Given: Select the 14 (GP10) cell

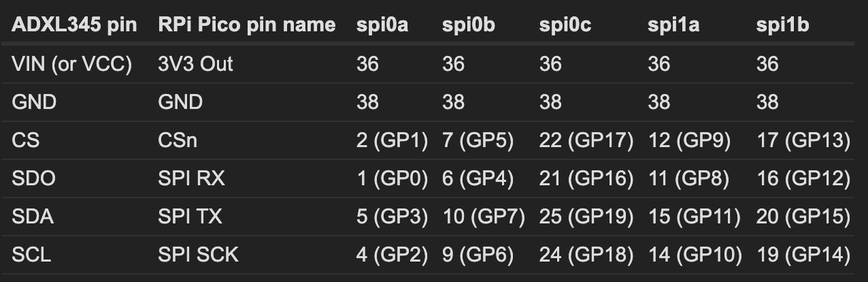Looking at the screenshot, I should coord(694,255).
